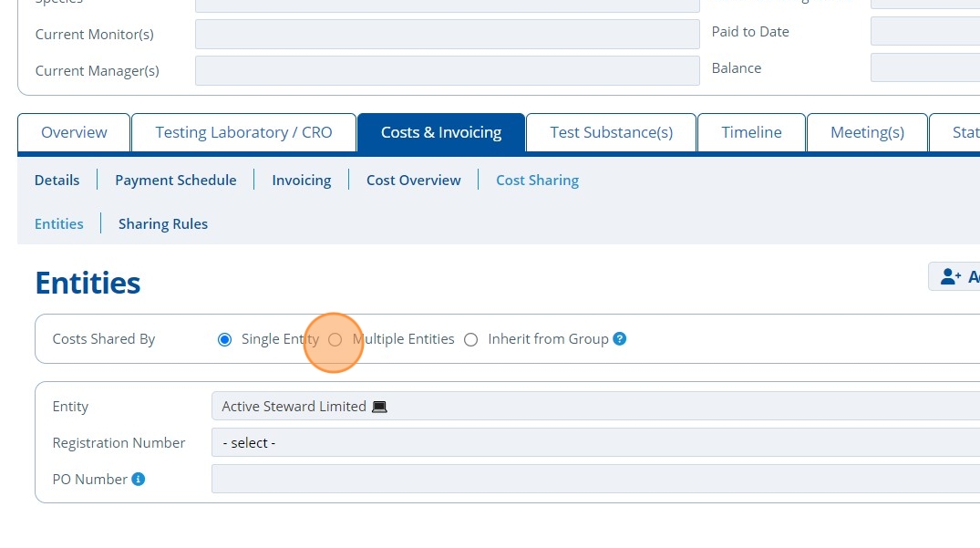
Task: Click the PO Number input field
Action: pos(595,479)
